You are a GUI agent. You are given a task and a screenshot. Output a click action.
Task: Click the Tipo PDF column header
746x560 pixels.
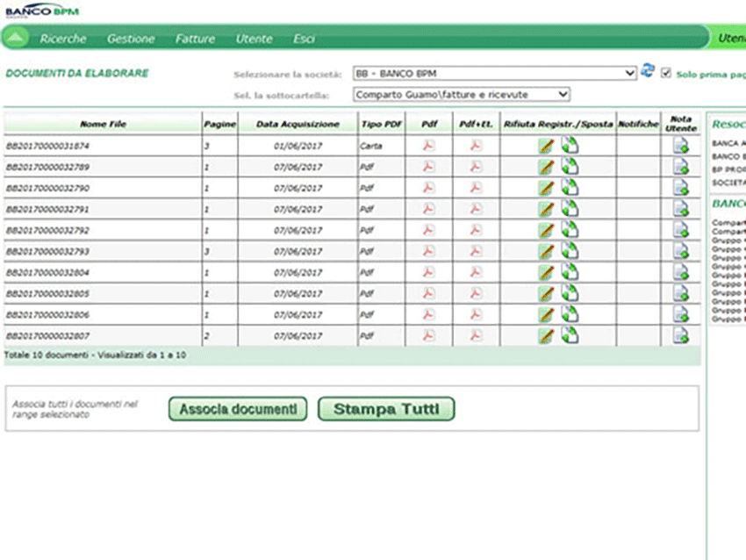click(382, 124)
